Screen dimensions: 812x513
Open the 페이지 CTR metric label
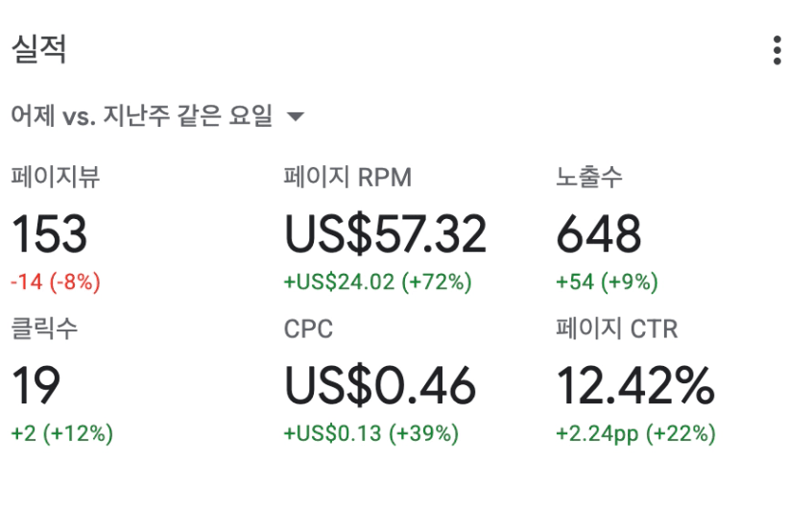point(617,329)
